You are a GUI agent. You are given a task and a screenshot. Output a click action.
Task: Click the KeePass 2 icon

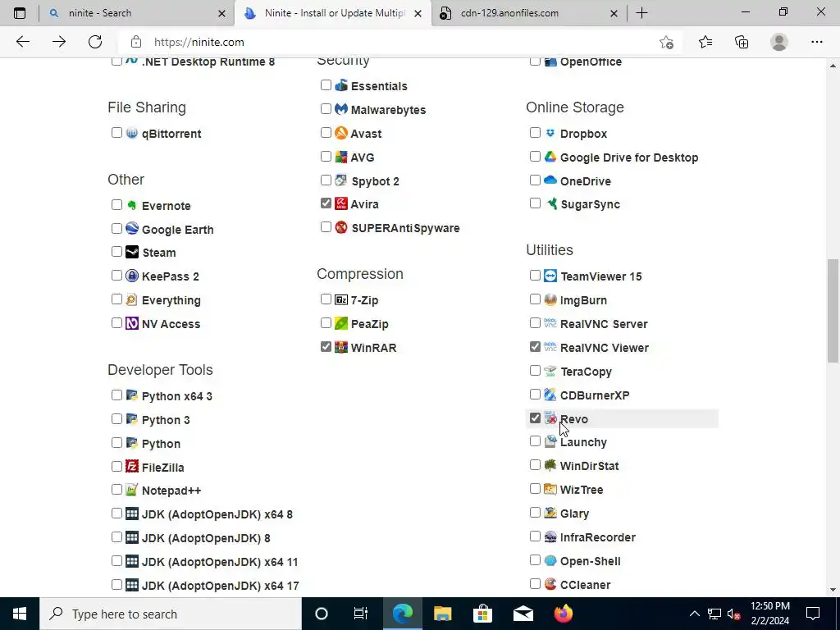coord(132,276)
